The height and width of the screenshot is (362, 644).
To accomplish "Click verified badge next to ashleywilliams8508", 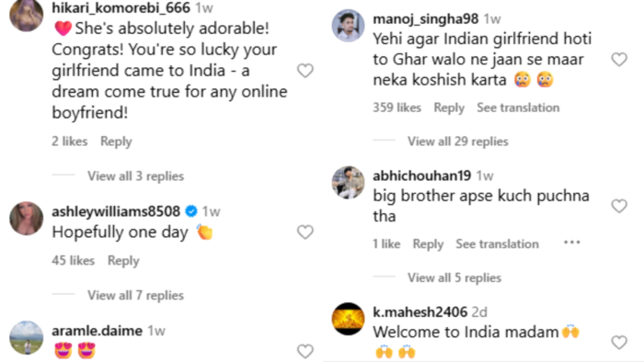I will click(191, 211).
